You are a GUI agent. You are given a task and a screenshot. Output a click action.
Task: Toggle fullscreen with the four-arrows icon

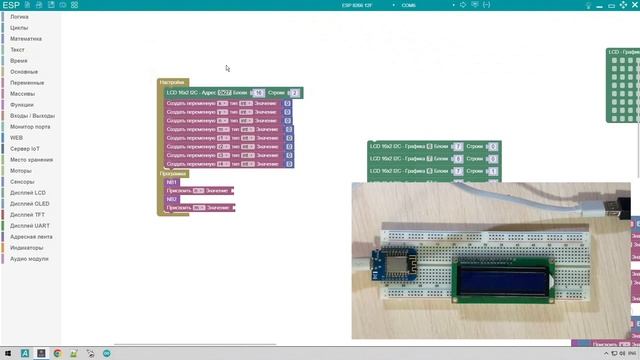(623, 5)
